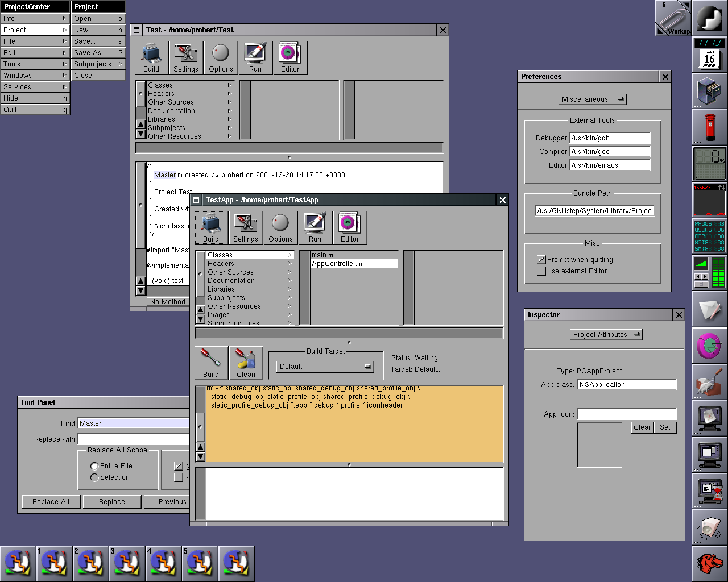Click the Replace All button
Viewport: 728px width, 582px height.
tap(51, 502)
